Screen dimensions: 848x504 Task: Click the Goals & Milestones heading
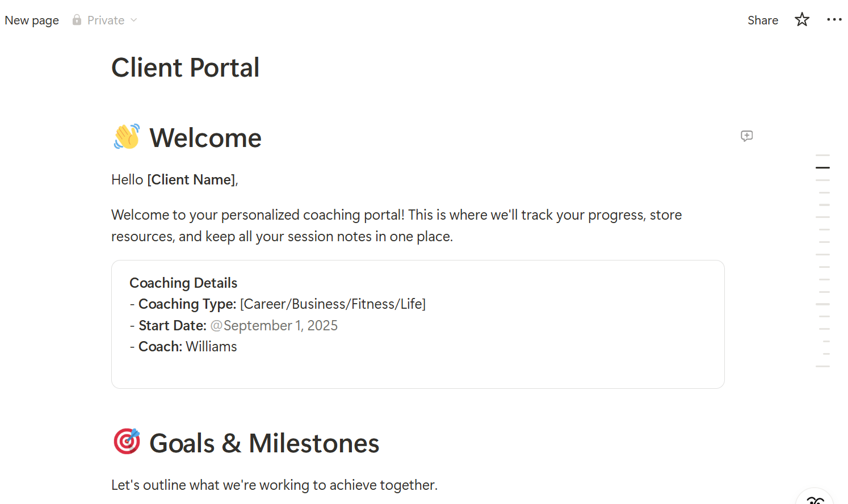tap(264, 443)
